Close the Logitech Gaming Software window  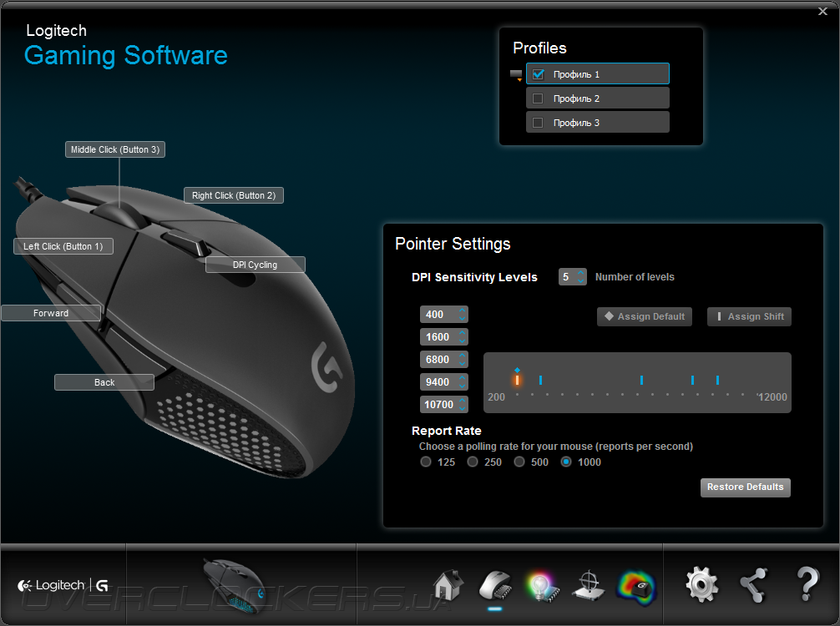click(822, 11)
